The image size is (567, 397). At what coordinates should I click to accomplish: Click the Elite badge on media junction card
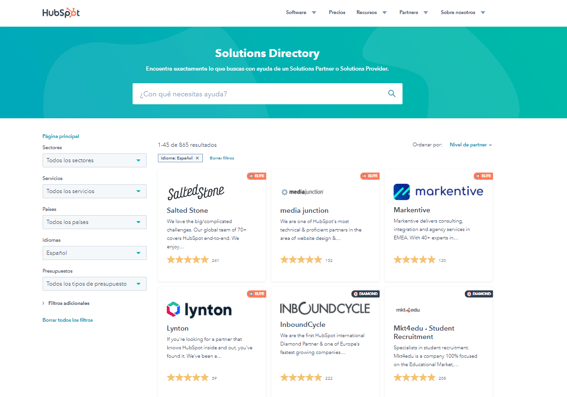pos(370,176)
